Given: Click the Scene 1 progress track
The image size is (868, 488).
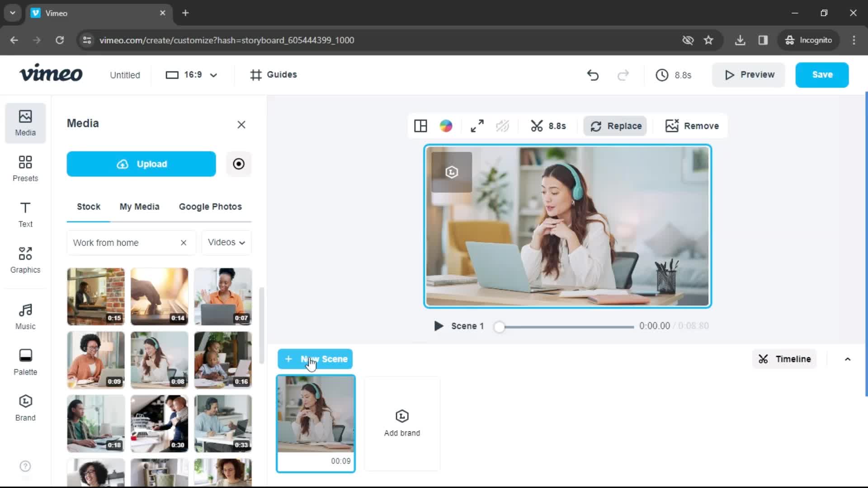Looking at the screenshot, I should [x=570, y=327].
